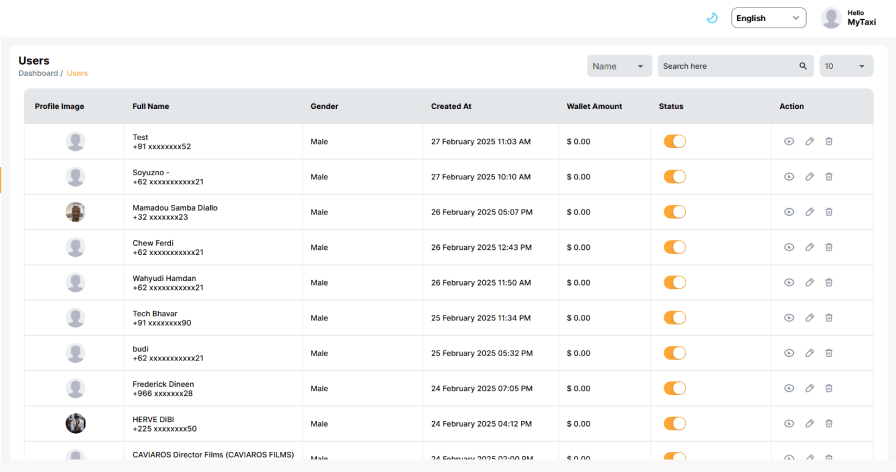Image resolution: width=896 pixels, height=472 pixels.
Task: Disable status toggle for user Test
Action: [675, 142]
